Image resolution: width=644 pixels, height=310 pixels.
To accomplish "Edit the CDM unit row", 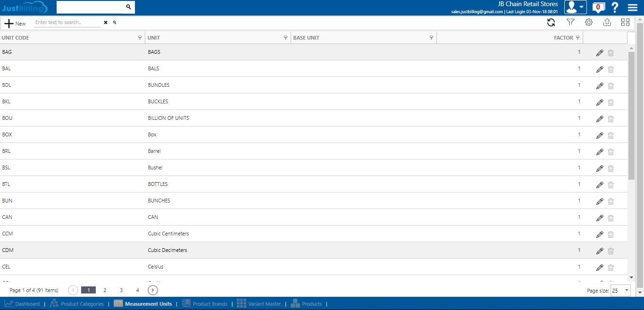I will point(600,251).
